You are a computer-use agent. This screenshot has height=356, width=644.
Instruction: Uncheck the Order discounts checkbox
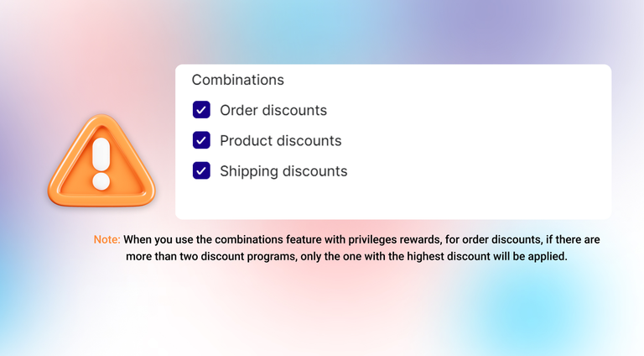pyautogui.click(x=201, y=110)
